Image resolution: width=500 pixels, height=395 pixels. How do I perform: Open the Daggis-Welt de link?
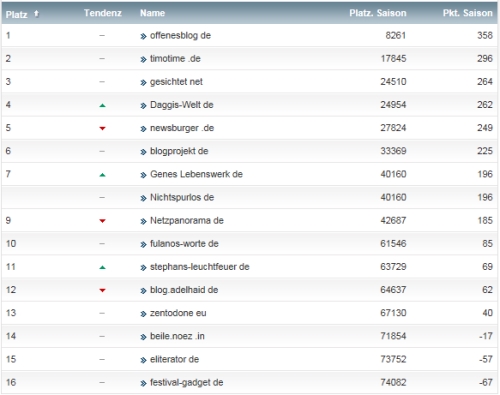(182, 105)
